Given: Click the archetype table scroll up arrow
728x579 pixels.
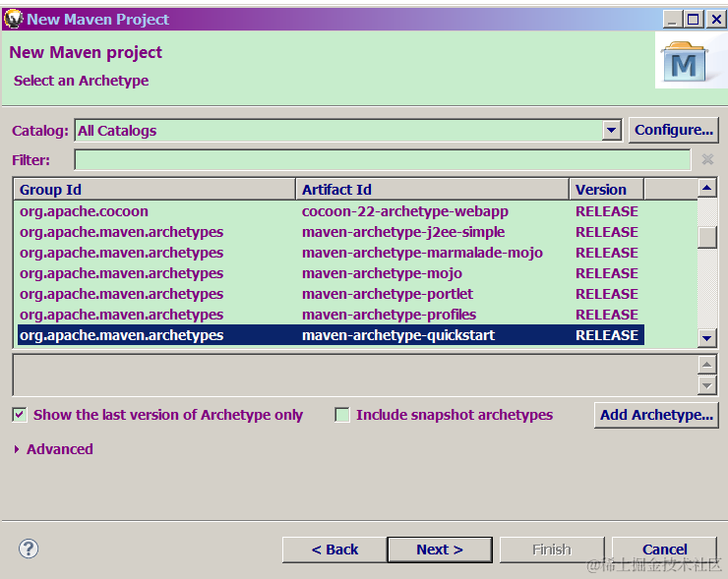Looking at the screenshot, I should pyautogui.click(x=707, y=188).
